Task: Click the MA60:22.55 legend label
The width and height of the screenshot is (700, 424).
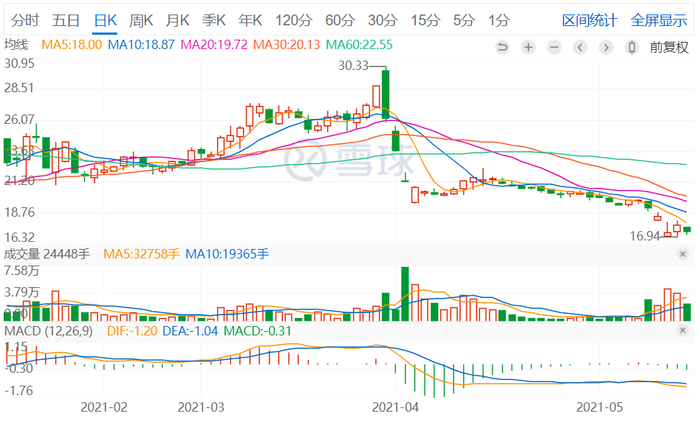Action: [x=359, y=45]
